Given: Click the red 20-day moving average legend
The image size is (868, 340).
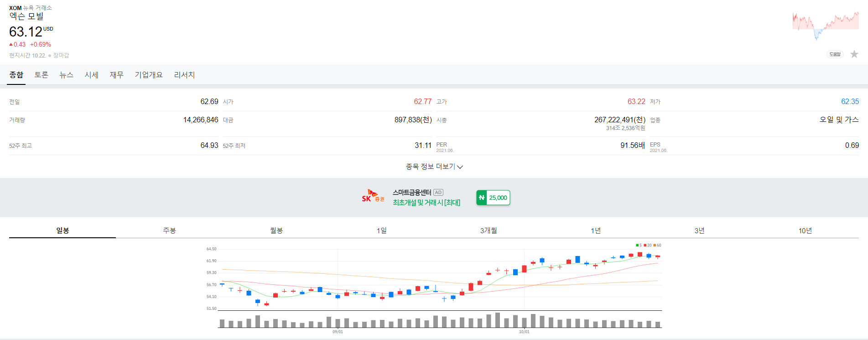Looking at the screenshot, I should pyautogui.click(x=648, y=245).
